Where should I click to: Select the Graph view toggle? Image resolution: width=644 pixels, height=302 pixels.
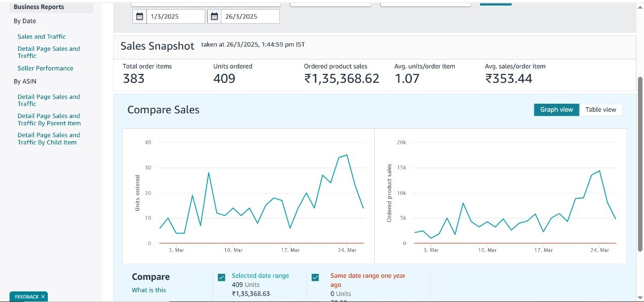coord(556,110)
